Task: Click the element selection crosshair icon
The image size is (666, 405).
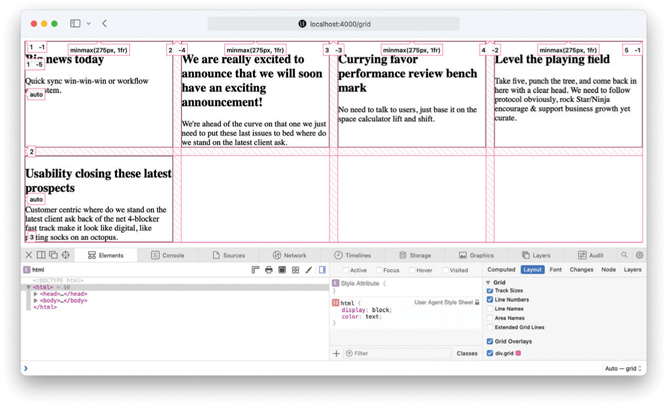Action: tap(66, 255)
